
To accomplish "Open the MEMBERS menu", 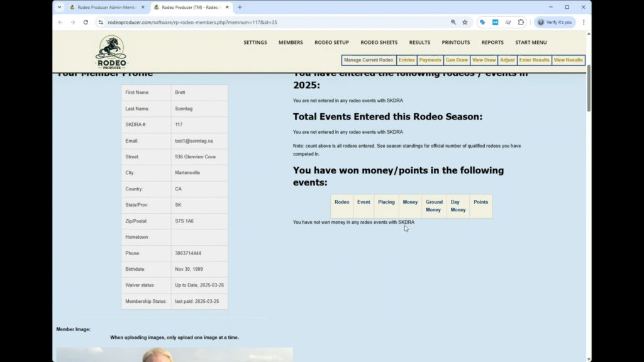I will point(291,42).
